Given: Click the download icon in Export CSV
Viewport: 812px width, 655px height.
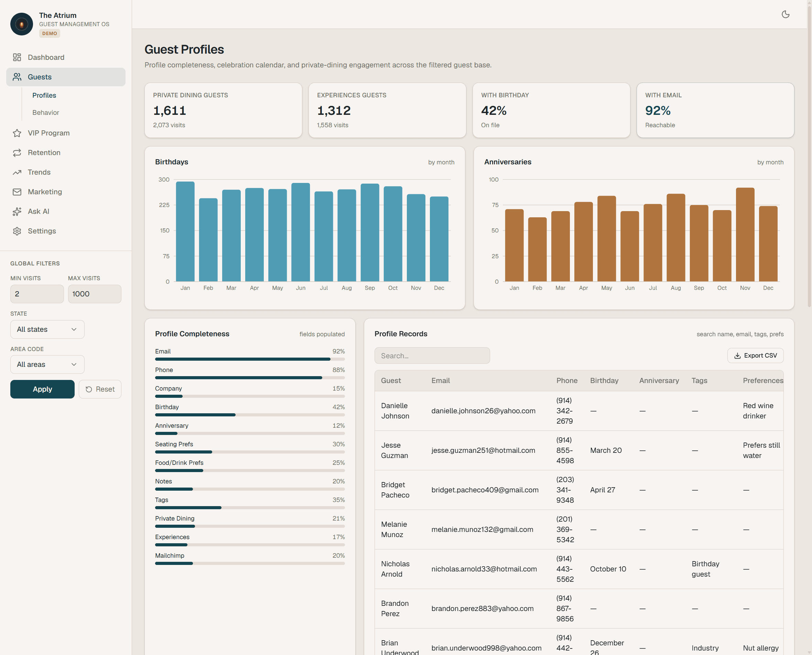Looking at the screenshot, I should pyautogui.click(x=737, y=356).
